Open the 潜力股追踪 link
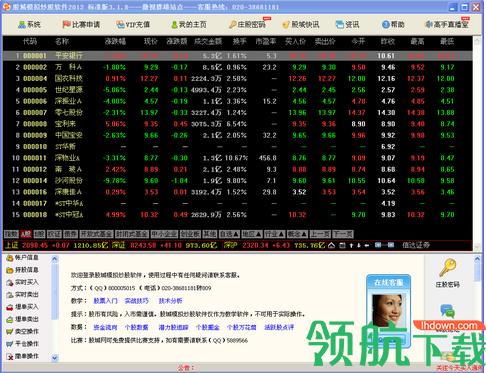486x373 pixels. point(173,327)
